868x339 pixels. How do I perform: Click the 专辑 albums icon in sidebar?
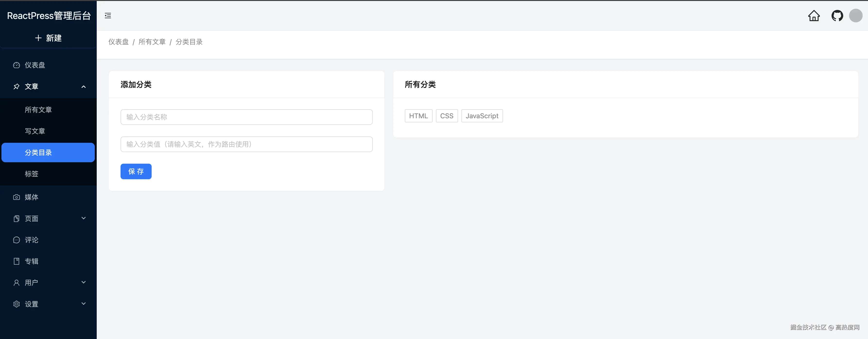click(17, 261)
